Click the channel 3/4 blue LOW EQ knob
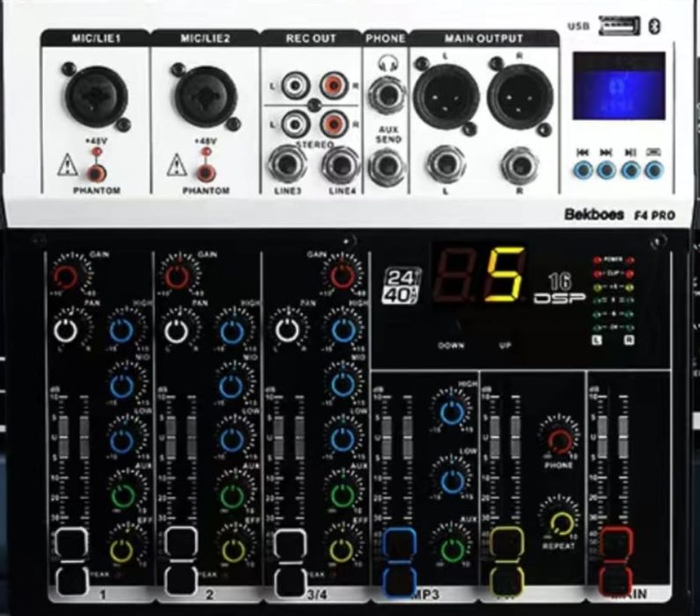The width and height of the screenshot is (700, 616). point(343,439)
